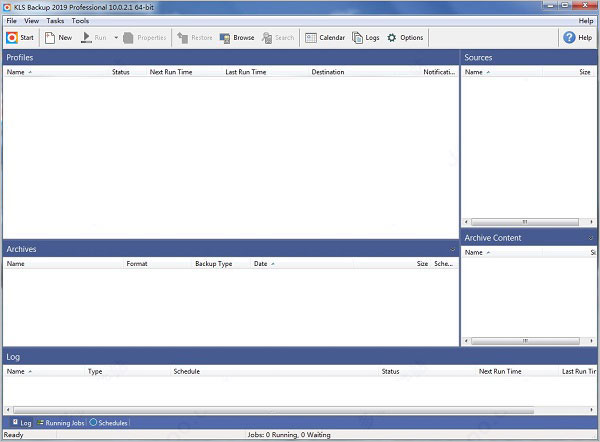Click Log panel horizontal scrollbar thumb

click(x=274, y=410)
